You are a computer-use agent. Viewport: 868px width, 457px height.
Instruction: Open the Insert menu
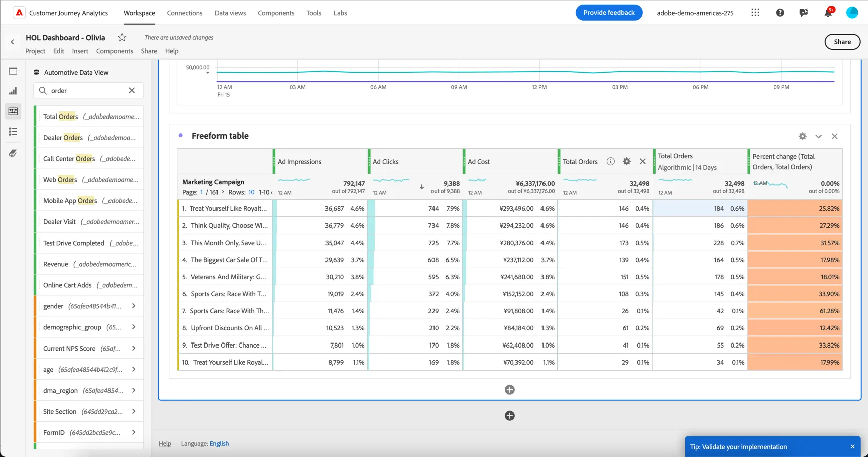pos(80,51)
